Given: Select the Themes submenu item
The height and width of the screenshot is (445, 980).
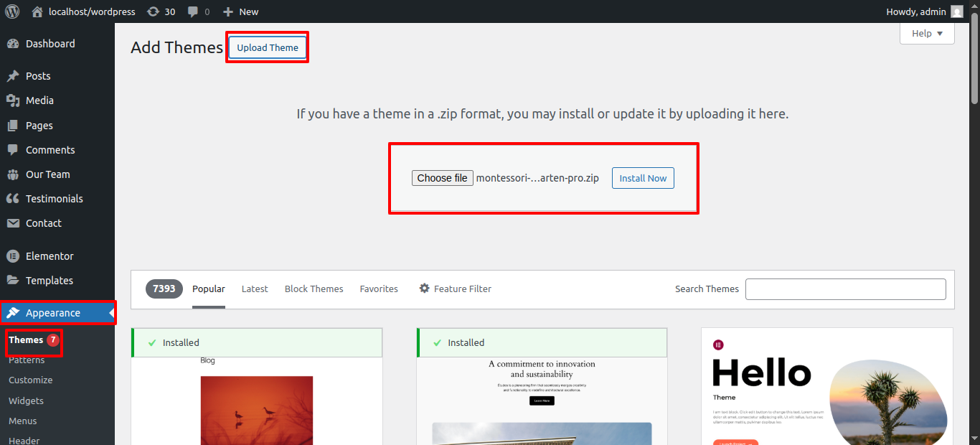Looking at the screenshot, I should point(26,339).
